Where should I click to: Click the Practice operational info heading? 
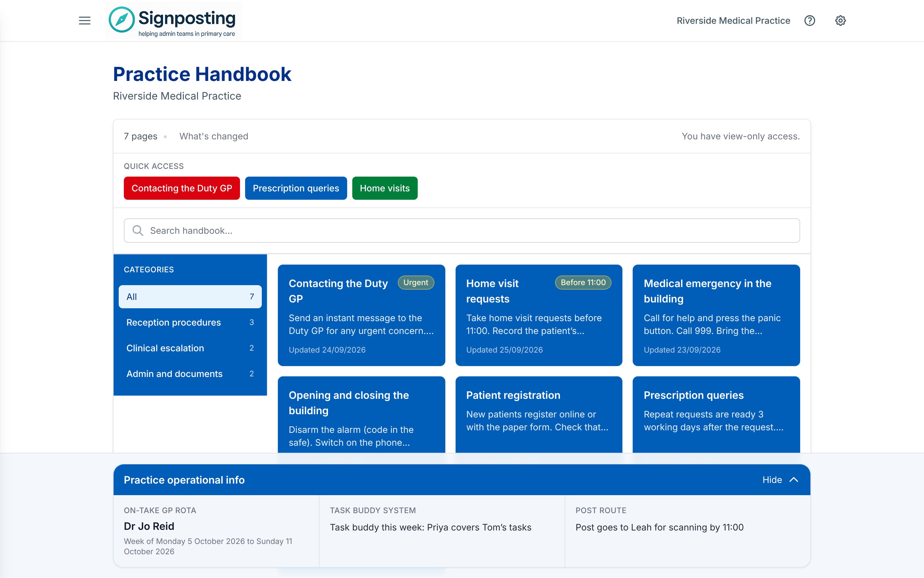click(184, 480)
